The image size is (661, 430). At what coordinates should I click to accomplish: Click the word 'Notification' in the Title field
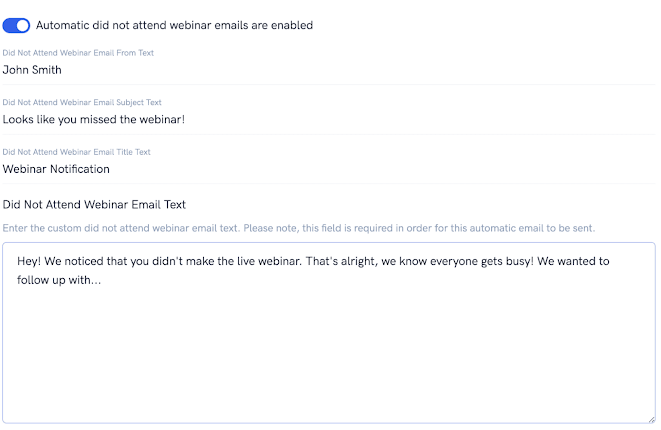click(x=80, y=169)
